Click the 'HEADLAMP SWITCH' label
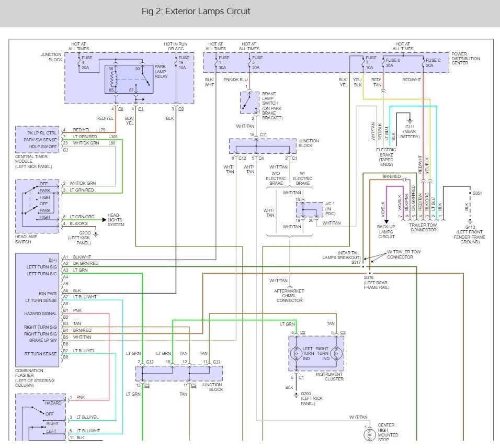The width and height of the screenshot is (500, 448). (26, 239)
